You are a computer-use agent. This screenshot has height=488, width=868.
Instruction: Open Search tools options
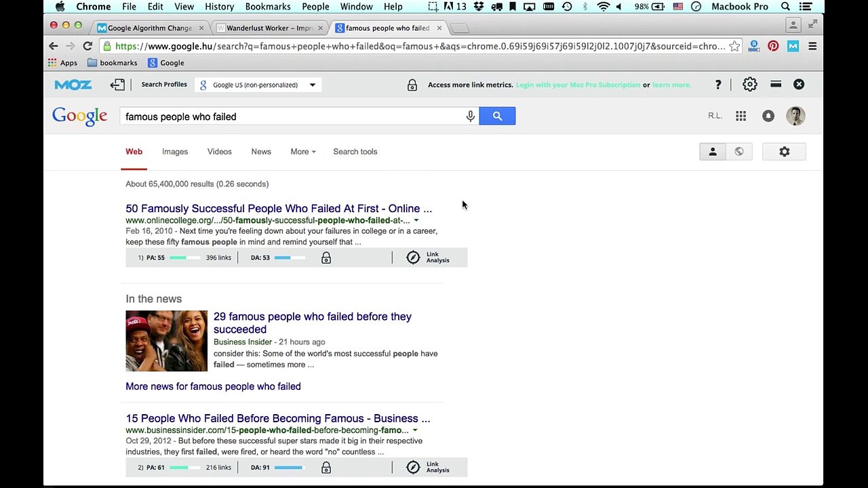coord(355,152)
